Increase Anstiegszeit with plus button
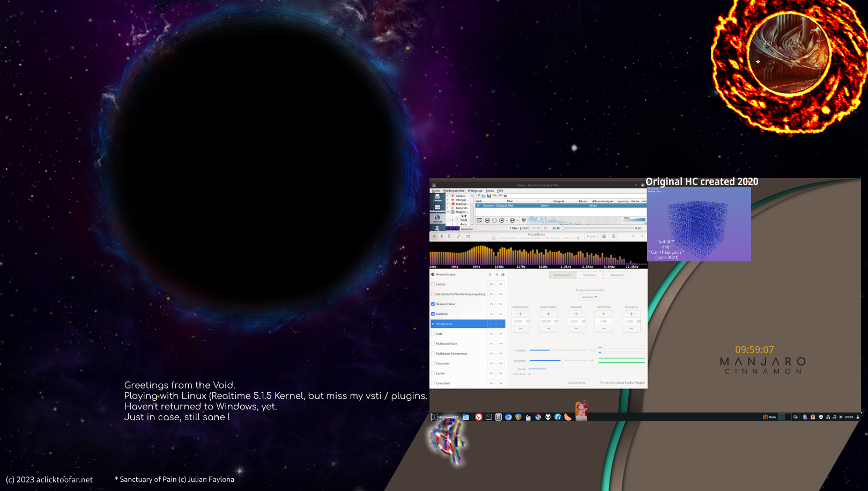 (521, 314)
